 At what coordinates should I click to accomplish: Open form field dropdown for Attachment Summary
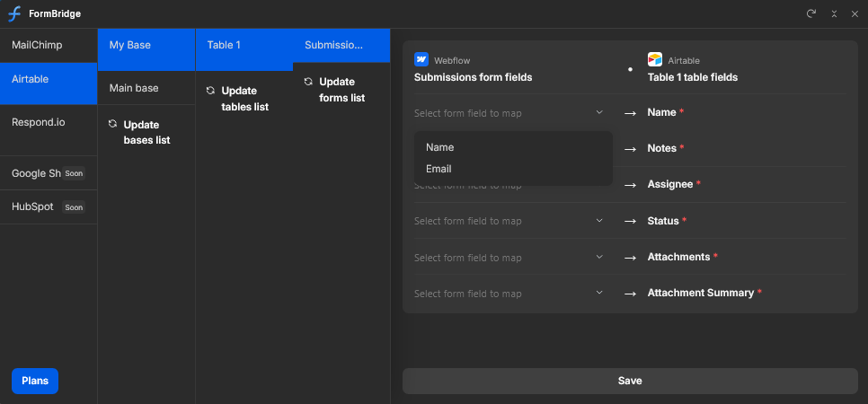pyautogui.click(x=509, y=294)
